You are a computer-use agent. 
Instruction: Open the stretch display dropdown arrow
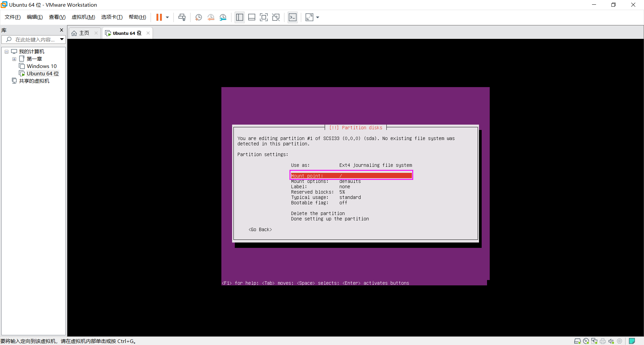(318, 17)
